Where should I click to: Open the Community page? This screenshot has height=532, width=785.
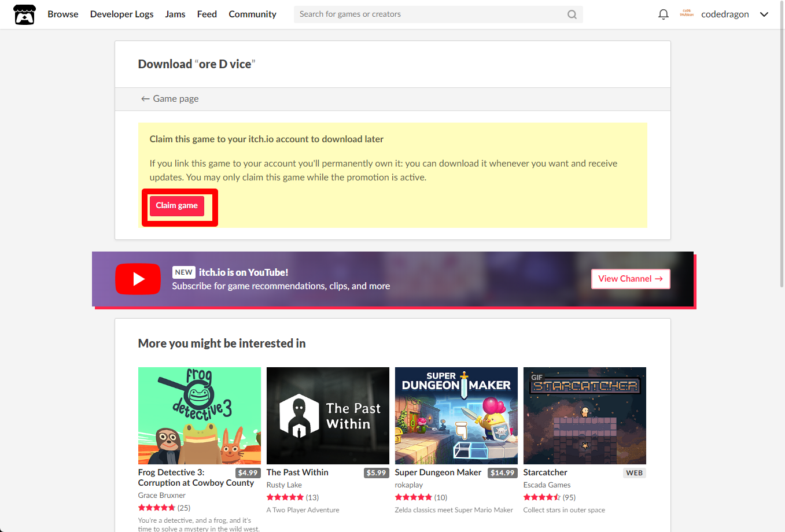252,14
